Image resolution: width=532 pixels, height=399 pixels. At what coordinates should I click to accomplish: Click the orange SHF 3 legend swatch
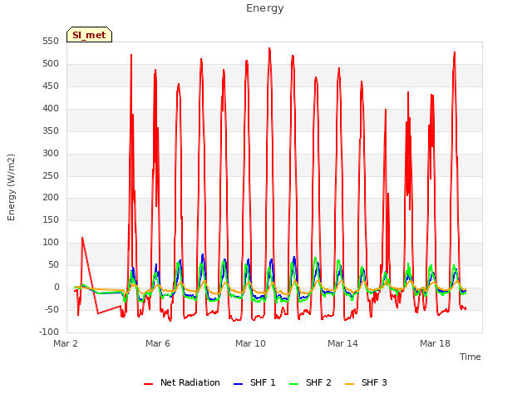[x=349, y=384]
